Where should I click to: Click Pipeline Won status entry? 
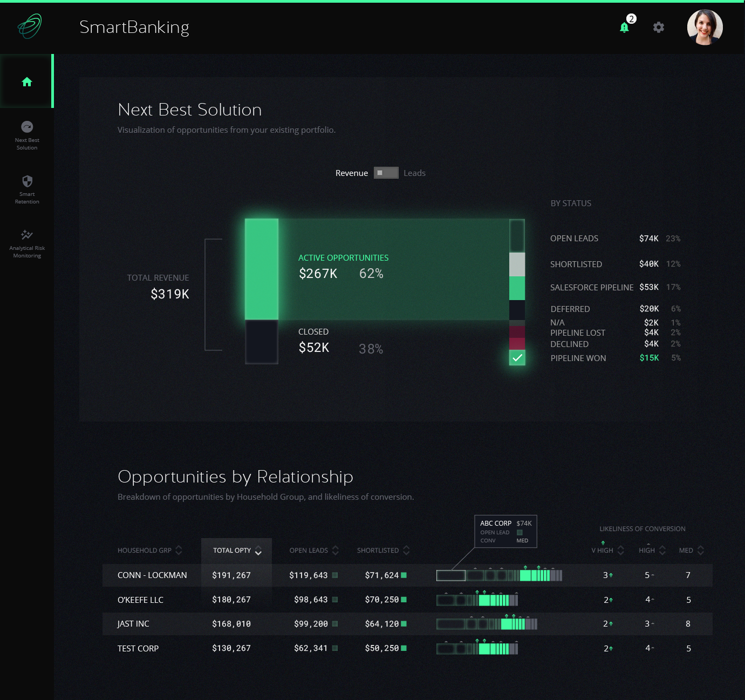(615, 358)
